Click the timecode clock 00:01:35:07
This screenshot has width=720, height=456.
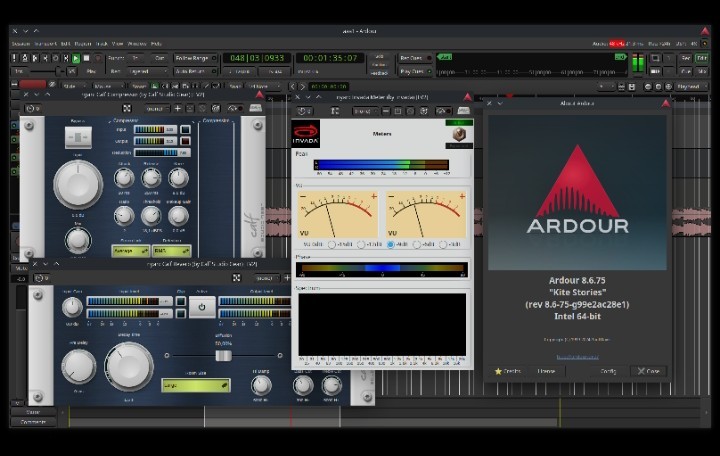click(330, 58)
